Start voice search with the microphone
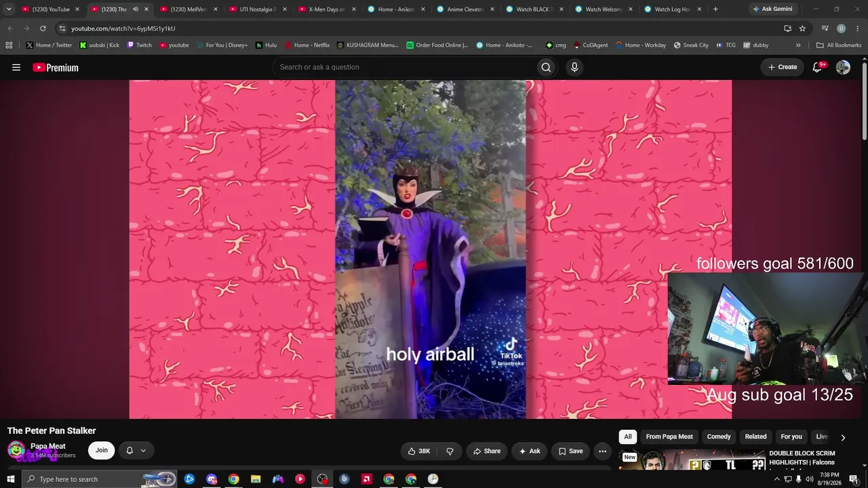The image size is (868, 488). click(x=574, y=67)
